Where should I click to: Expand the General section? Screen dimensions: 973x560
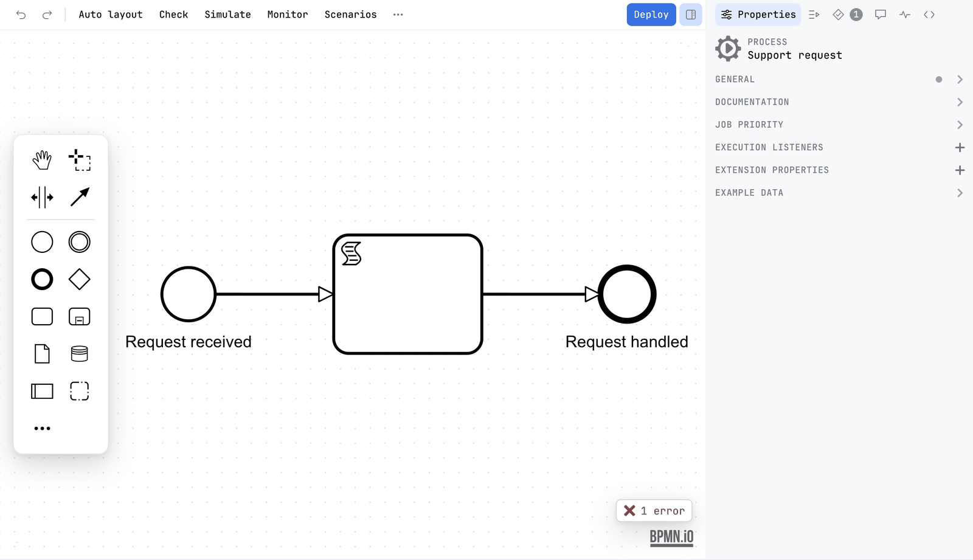pyautogui.click(x=840, y=80)
